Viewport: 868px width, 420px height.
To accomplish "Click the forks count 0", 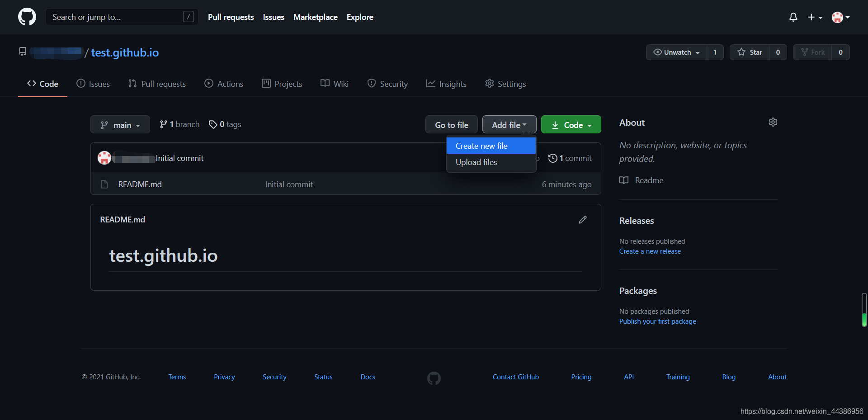I will click(x=840, y=52).
